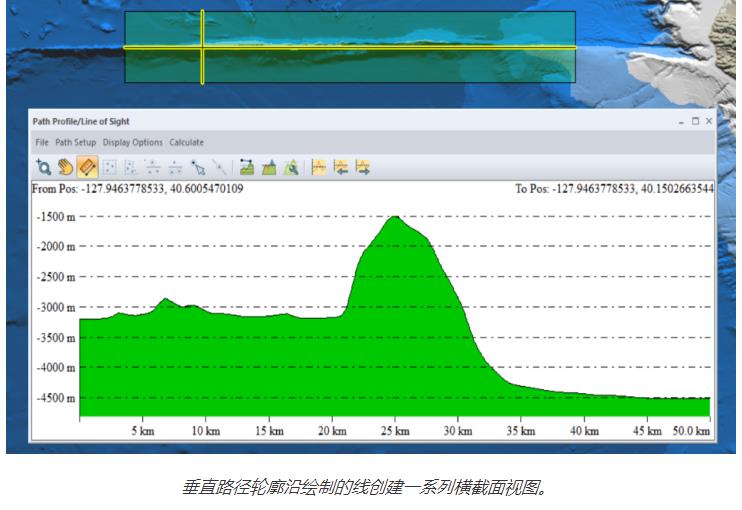The height and width of the screenshot is (510, 742).
Task: Click the second dotted-square selection tool icon
Action: (130, 167)
